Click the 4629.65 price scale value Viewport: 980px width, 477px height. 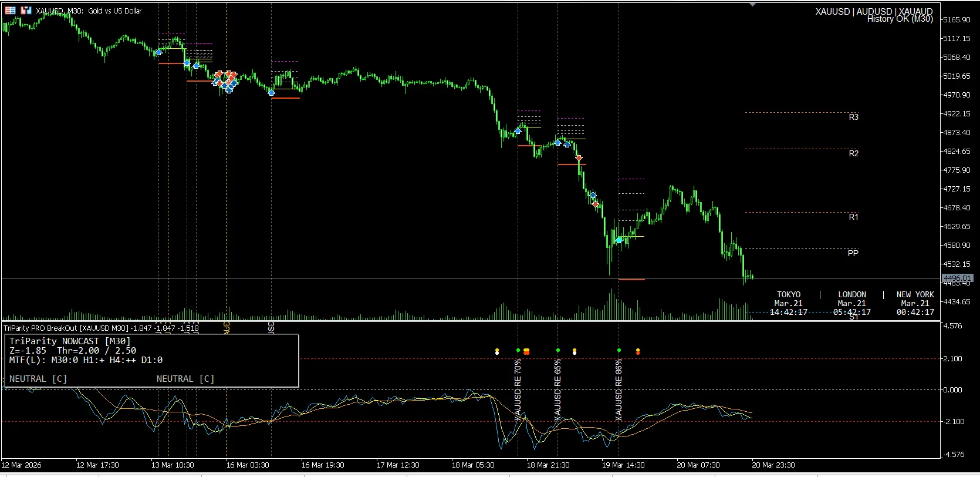click(x=957, y=227)
